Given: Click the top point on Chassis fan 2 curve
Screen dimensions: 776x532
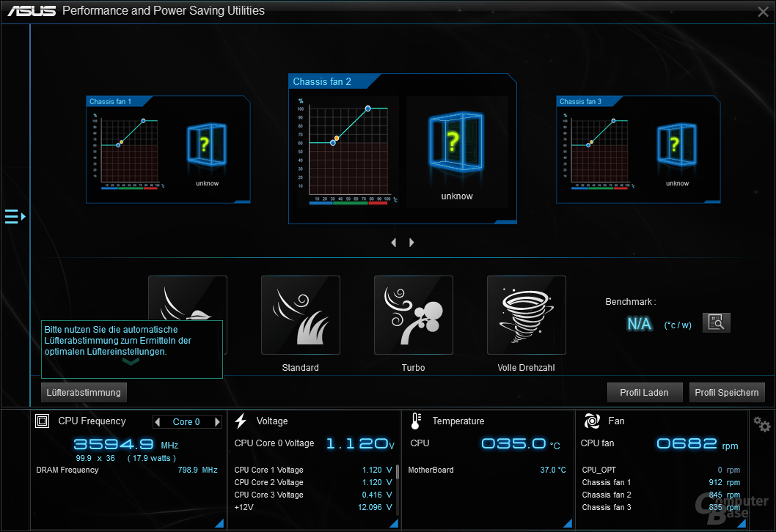Looking at the screenshot, I should point(367,108).
